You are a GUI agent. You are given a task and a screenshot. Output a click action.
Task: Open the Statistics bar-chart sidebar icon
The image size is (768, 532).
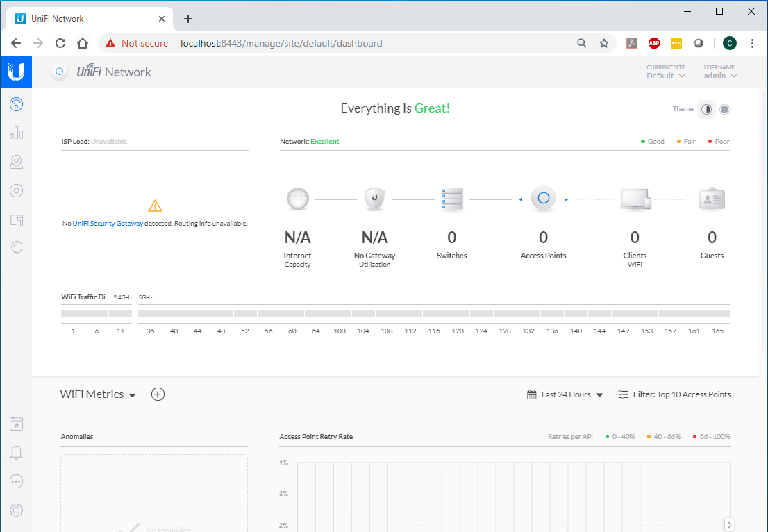pyautogui.click(x=16, y=133)
